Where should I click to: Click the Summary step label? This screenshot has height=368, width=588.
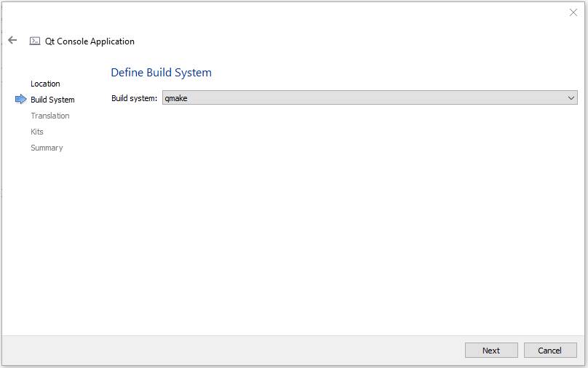click(x=47, y=148)
